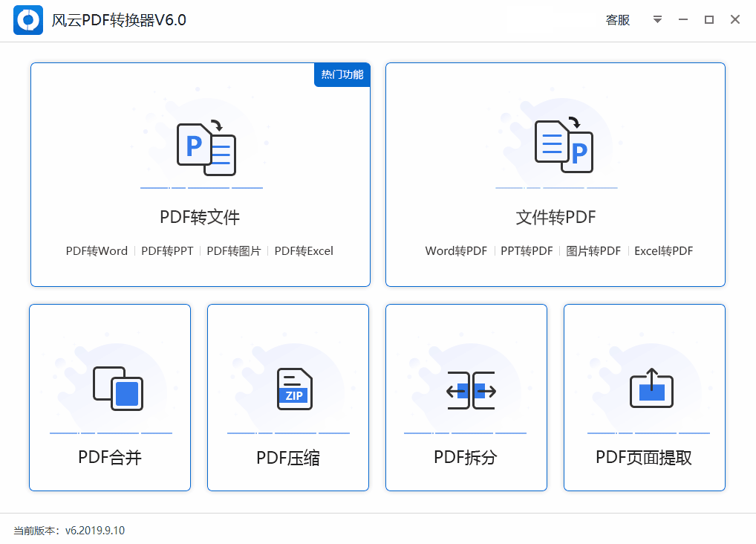The height and width of the screenshot is (544, 756).
Task: Choose PDF转Excel option
Action: coord(304,251)
